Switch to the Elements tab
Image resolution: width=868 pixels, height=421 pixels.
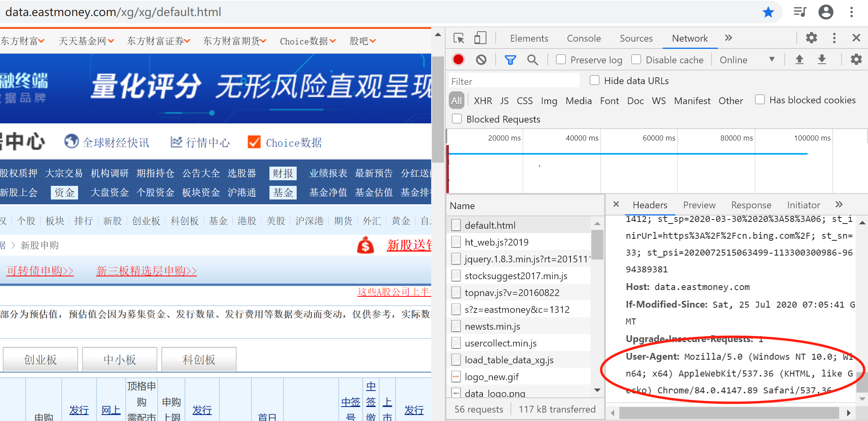pyautogui.click(x=529, y=38)
